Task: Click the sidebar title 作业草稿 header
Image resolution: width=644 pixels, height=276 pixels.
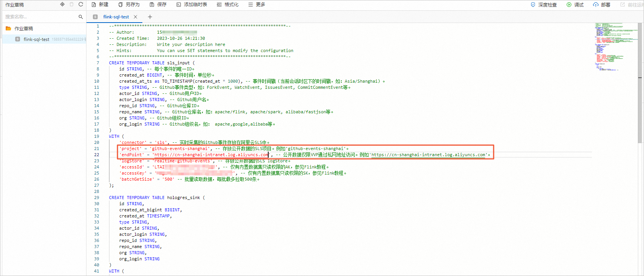Action: tap(15, 5)
